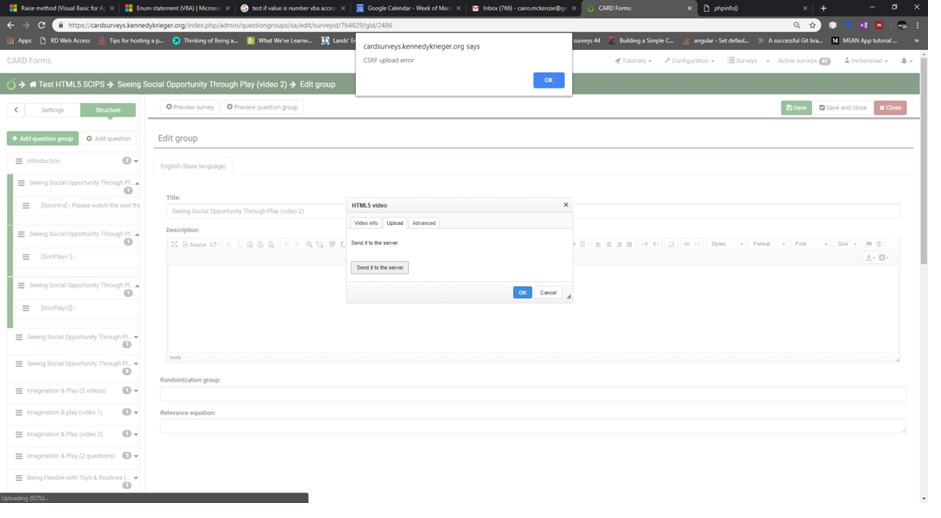Select the Structure sidebar tab

tap(109, 112)
